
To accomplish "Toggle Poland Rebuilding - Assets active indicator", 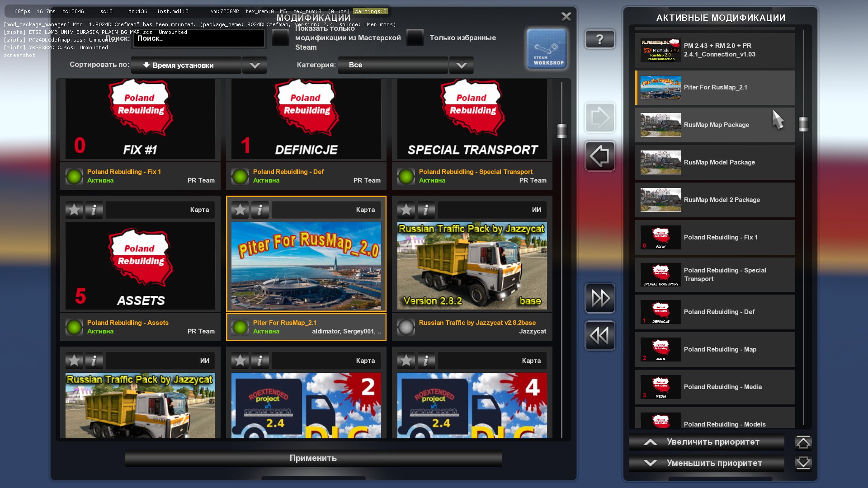I will (74, 327).
